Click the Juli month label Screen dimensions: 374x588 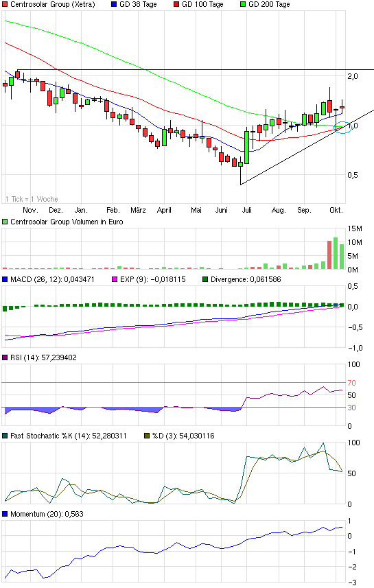coord(247,210)
